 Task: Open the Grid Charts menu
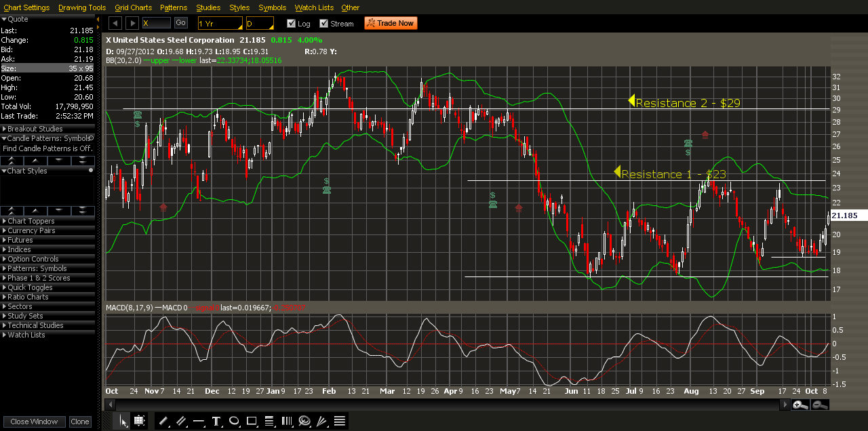coord(134,7)
